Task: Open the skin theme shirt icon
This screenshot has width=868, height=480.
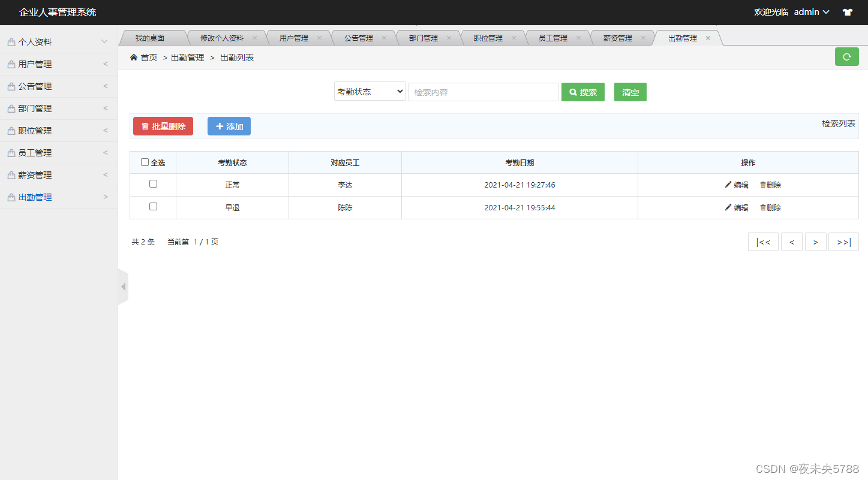Action: (x=848, y=12)
